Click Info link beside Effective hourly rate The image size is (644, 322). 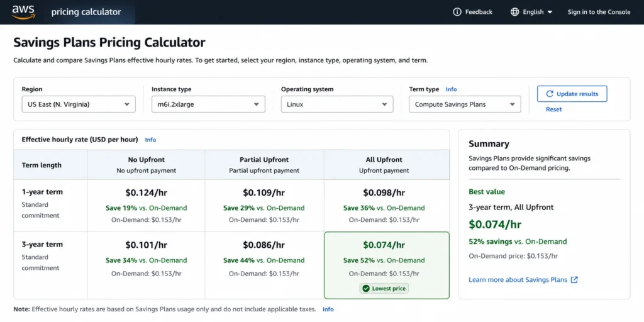[150, 140]
